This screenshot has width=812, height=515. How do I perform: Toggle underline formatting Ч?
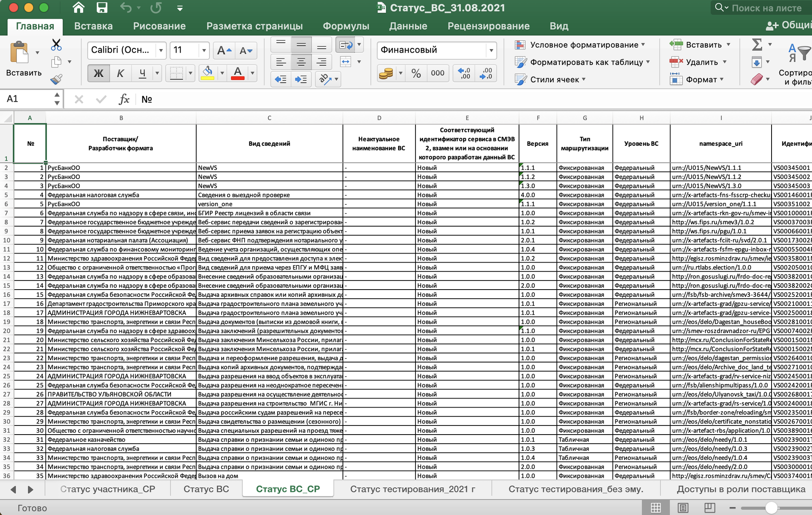click(x=142, y=73)
